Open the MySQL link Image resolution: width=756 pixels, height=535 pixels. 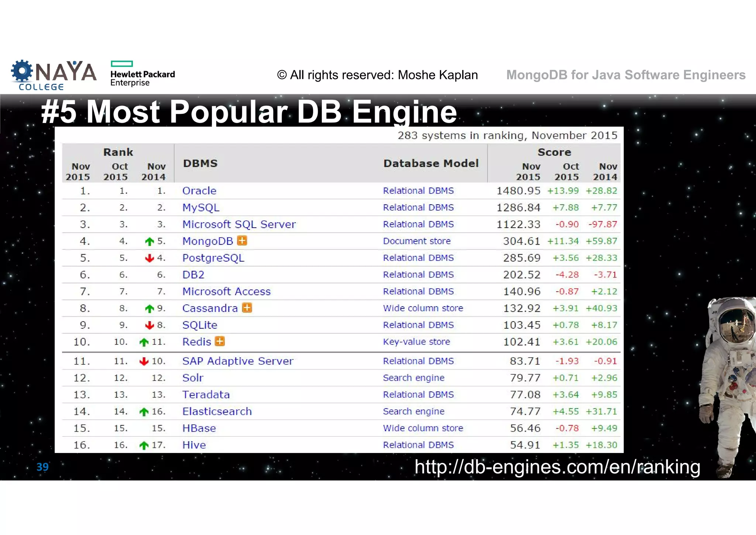point(201,208)
